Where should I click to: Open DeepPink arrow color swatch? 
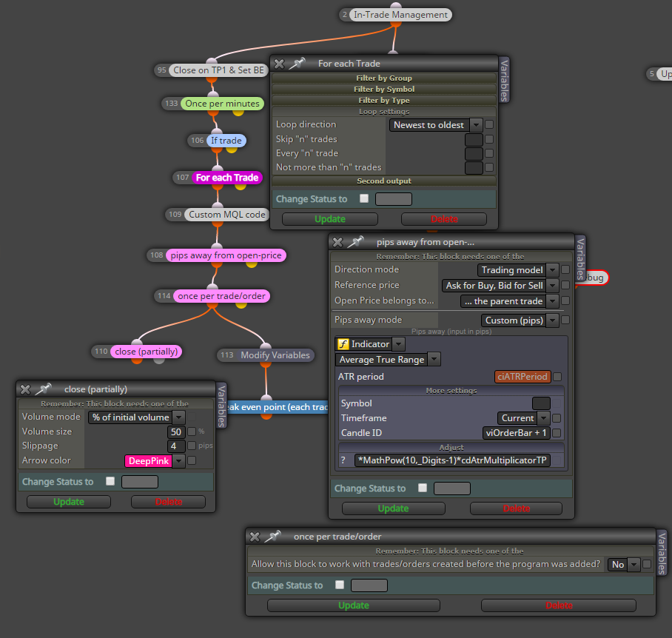coord(155,461)
